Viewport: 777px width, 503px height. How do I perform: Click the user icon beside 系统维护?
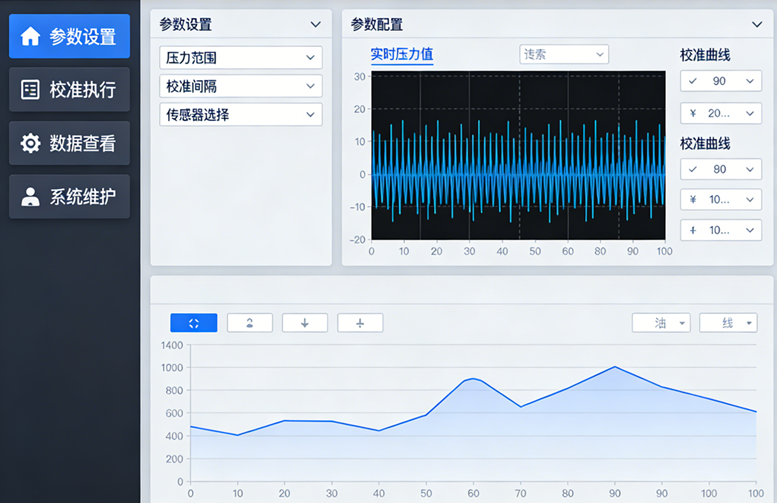coord(30,196)
